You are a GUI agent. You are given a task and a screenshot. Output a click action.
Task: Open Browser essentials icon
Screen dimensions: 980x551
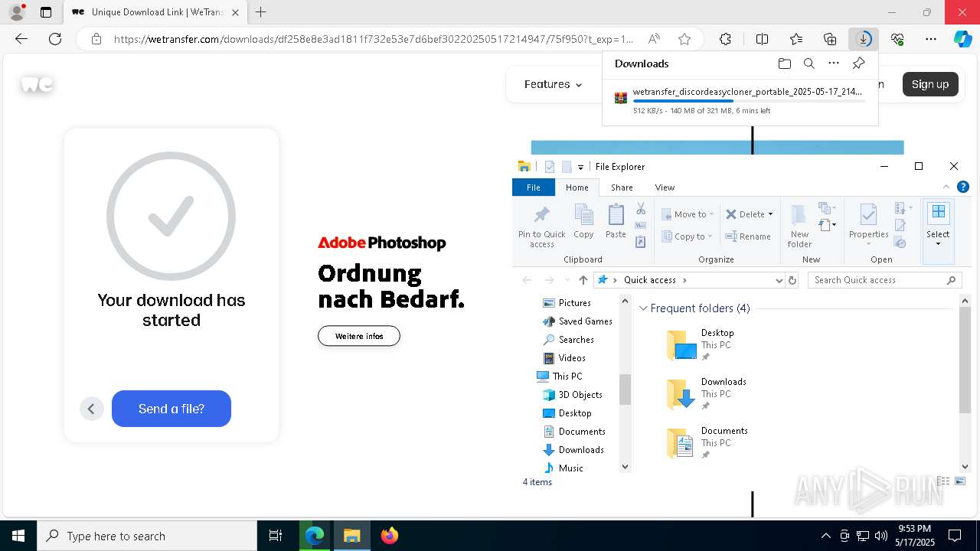pyautogui.click(x=897, y=39)
